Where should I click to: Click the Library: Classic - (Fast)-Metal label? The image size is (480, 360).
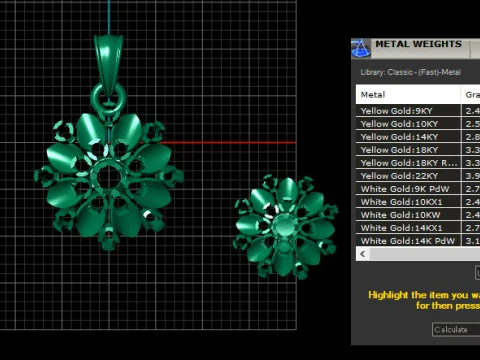411,72
